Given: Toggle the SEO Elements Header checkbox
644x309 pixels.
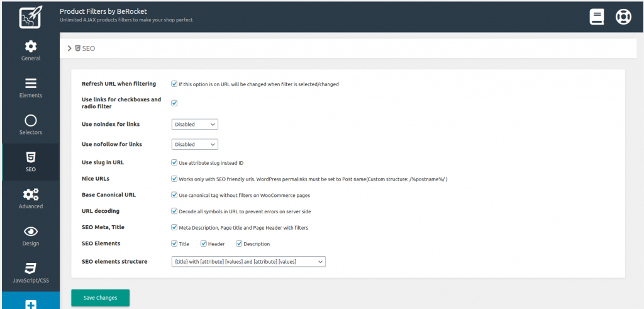Looking at the screenshot, I should coord(204,244).
